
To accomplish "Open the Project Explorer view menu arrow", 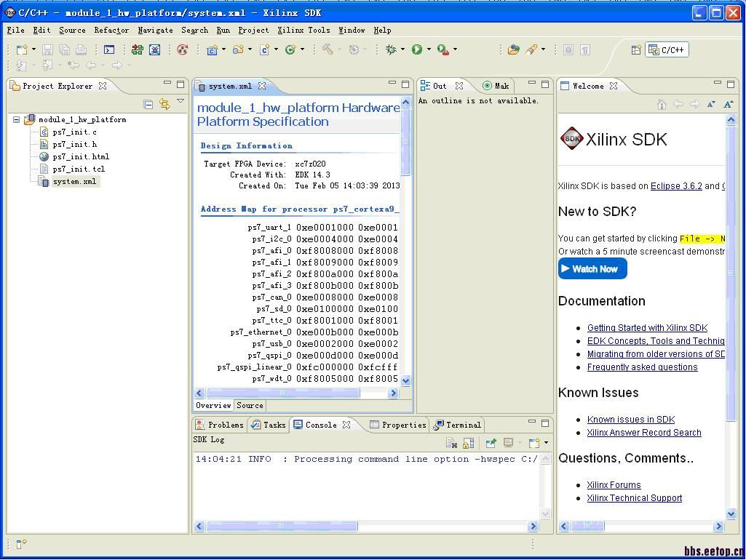I will pyautogui.click(x=180, y=102).
